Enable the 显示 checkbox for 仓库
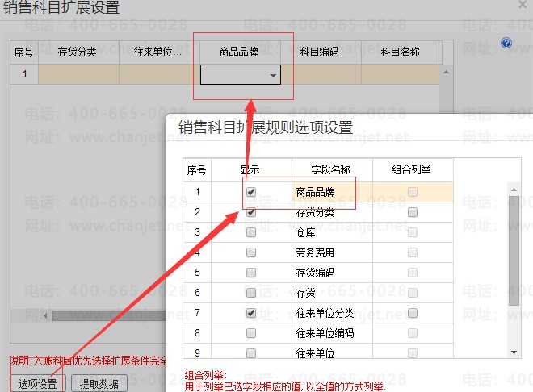This screenshot has width=533, height=392. [x=251, y=232]
